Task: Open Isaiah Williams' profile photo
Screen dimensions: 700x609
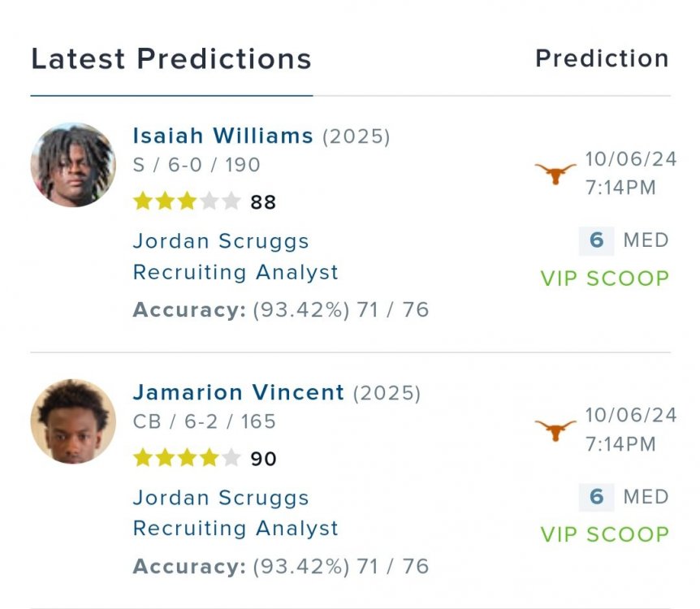Action: (x=73, y=165)
